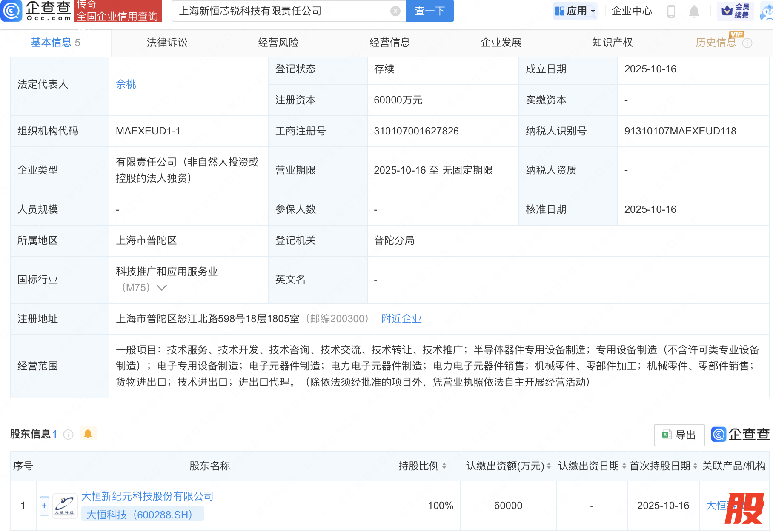Click the Qichacha logo icon

click(x=11, y=11)
